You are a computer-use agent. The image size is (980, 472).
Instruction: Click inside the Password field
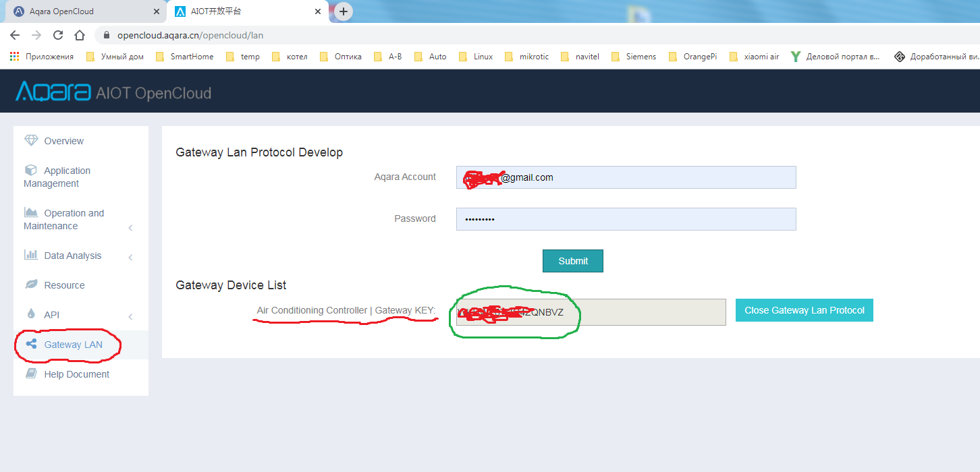click(x=626, y=218)
